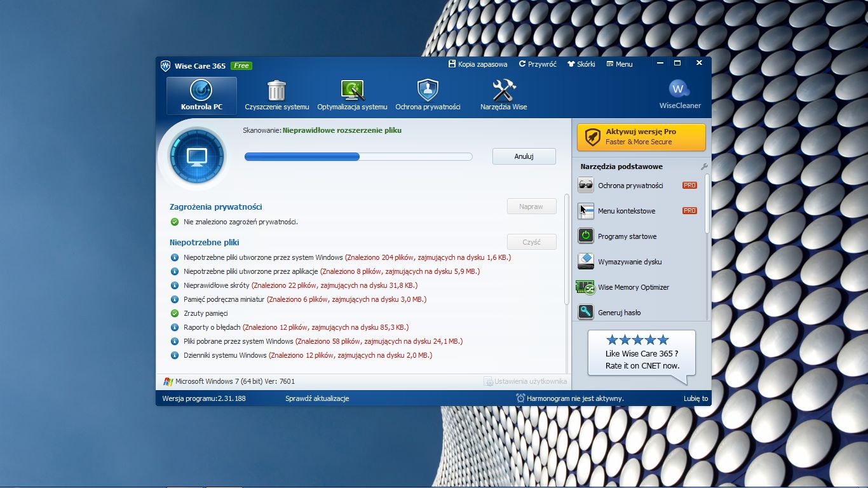This screenshot has height=488, width=868.
Task: Click the info icon for Niepotrzebne pliki utworzone przez aplikacje
Action: pos(175,271)
